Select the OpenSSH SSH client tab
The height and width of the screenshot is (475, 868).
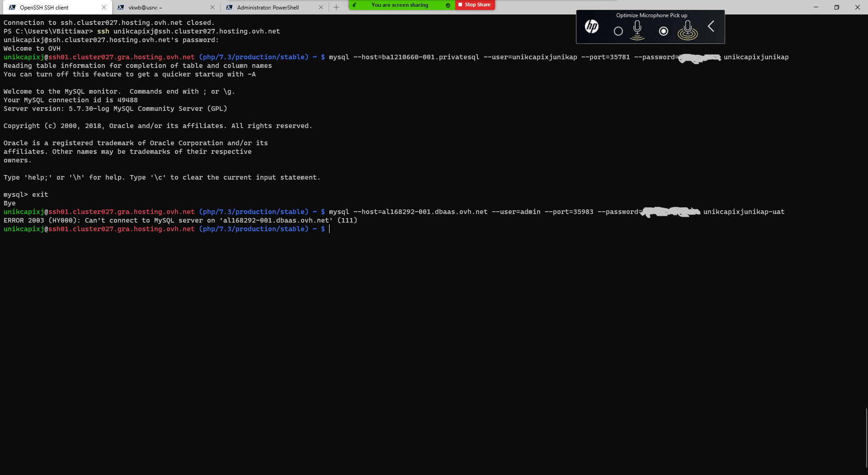[50, 7]
